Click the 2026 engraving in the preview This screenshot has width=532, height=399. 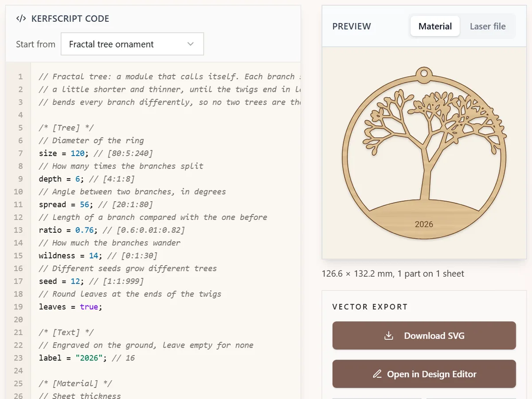(424, 224)
